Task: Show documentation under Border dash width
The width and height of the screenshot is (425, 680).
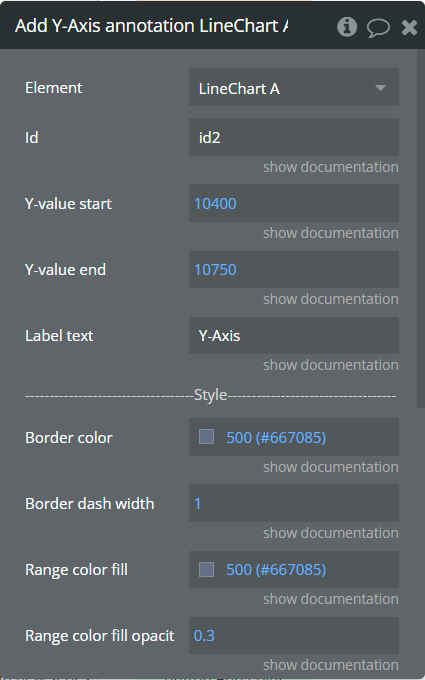Action: click(330, 533)
